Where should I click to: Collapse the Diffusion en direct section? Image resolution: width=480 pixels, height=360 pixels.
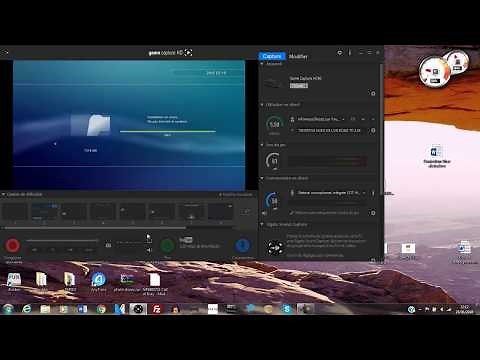[262, 105]
